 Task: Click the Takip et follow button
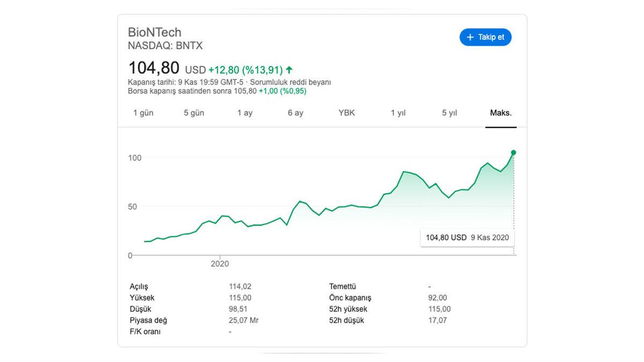(x=485, y=37)
